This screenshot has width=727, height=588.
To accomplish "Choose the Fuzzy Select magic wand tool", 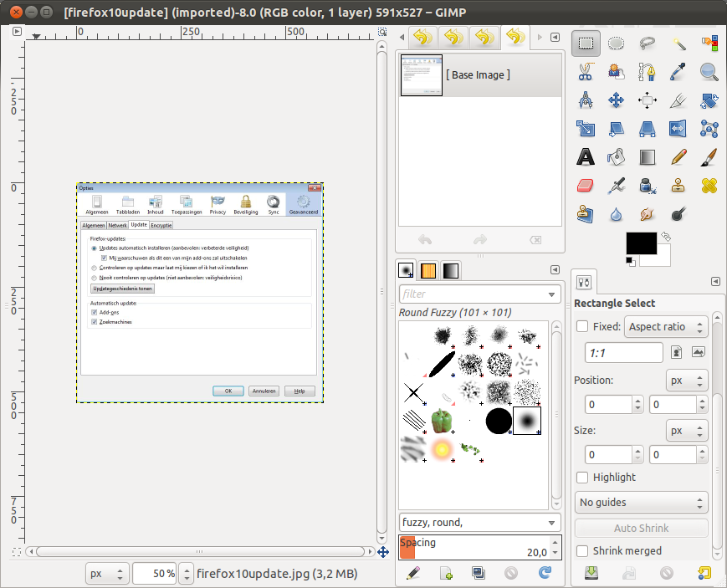I will click(678, 43).
